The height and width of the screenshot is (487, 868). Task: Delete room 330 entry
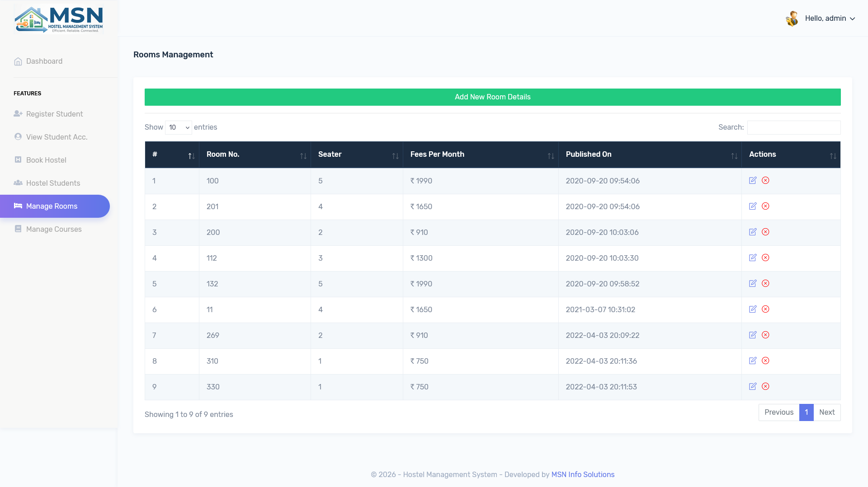pyautogui.click(x=765, y=386)
